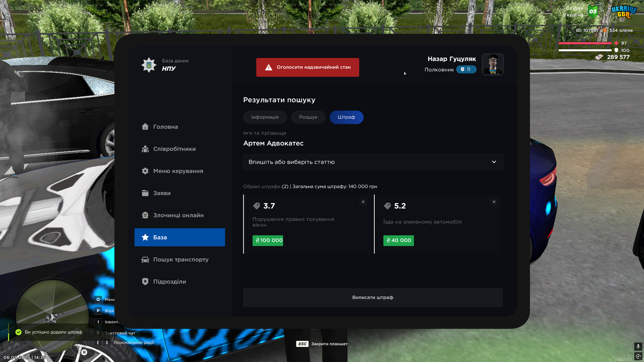The image size is (644, 362).
Task: Click the gear icon beside Меню керування
Action: pos(145,171)
